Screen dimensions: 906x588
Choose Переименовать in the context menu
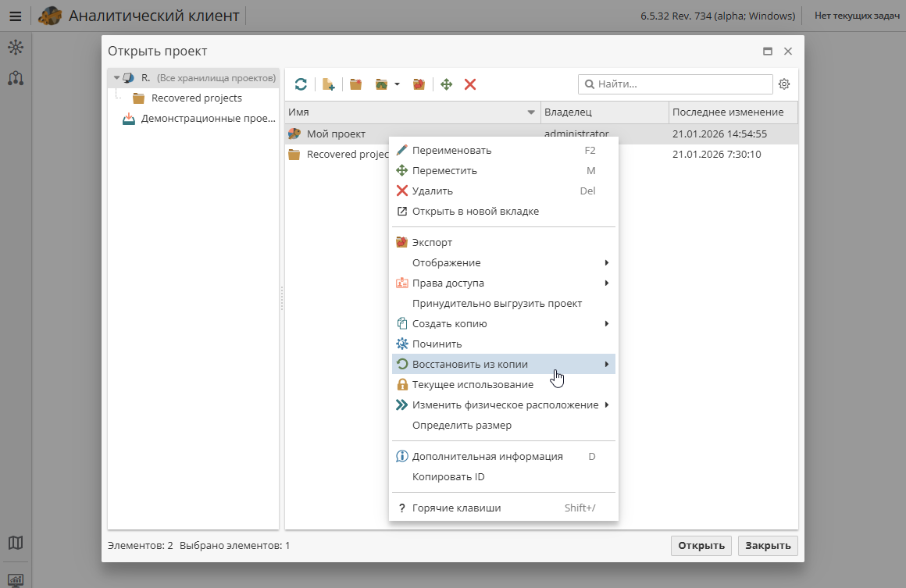tap(453, 150)
